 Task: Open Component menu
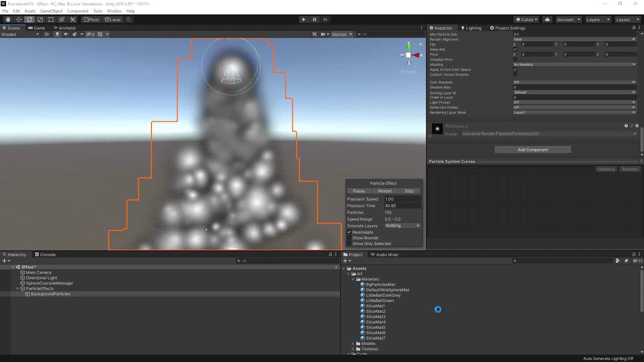click(77, 11)
